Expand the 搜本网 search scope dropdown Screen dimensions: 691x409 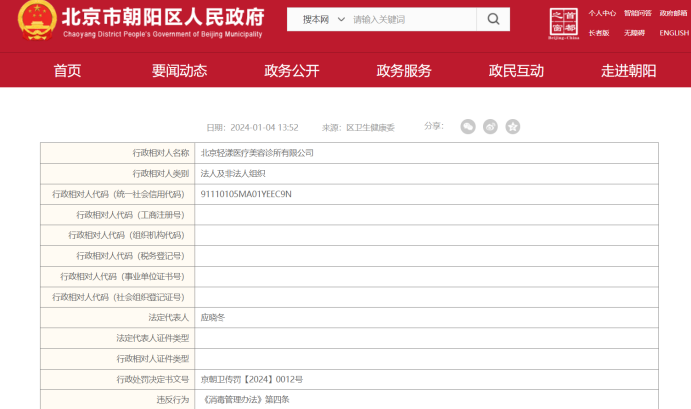pos(324,19)
